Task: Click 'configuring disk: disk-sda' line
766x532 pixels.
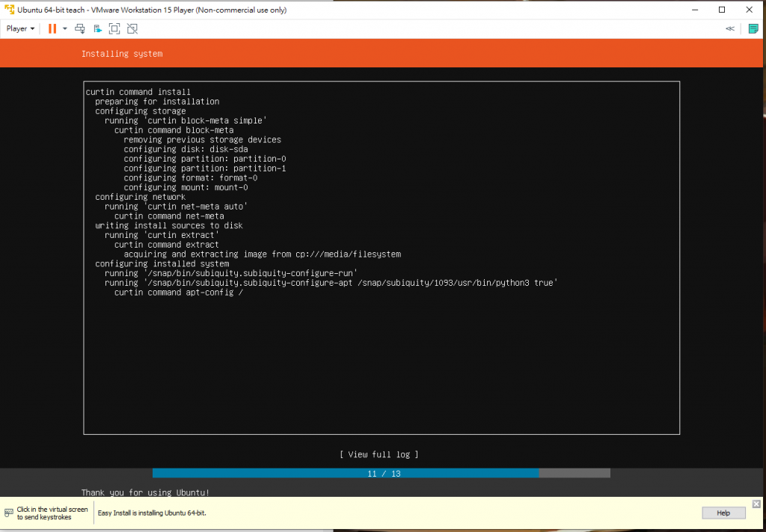Action: click(x=186, y=149)
